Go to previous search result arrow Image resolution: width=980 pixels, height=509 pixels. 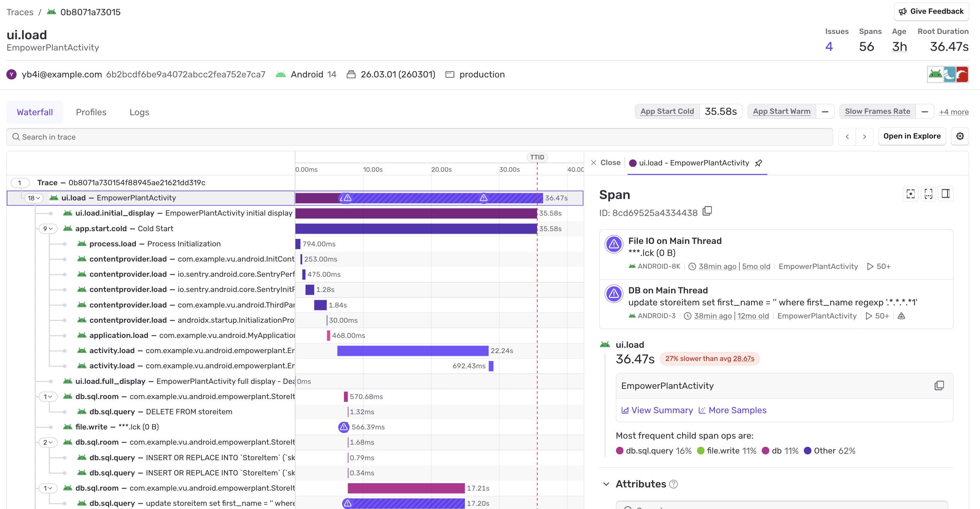point(847,137)
